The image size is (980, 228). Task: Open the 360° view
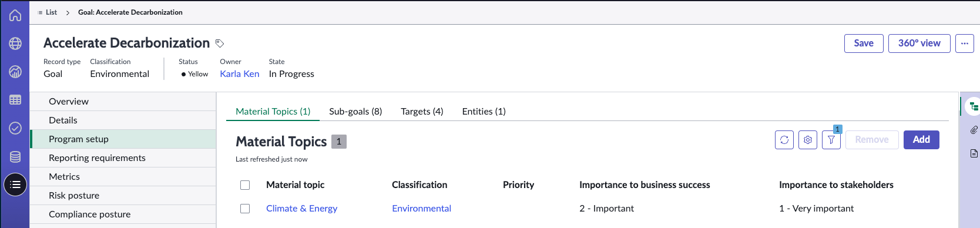[x=919, y=43]
